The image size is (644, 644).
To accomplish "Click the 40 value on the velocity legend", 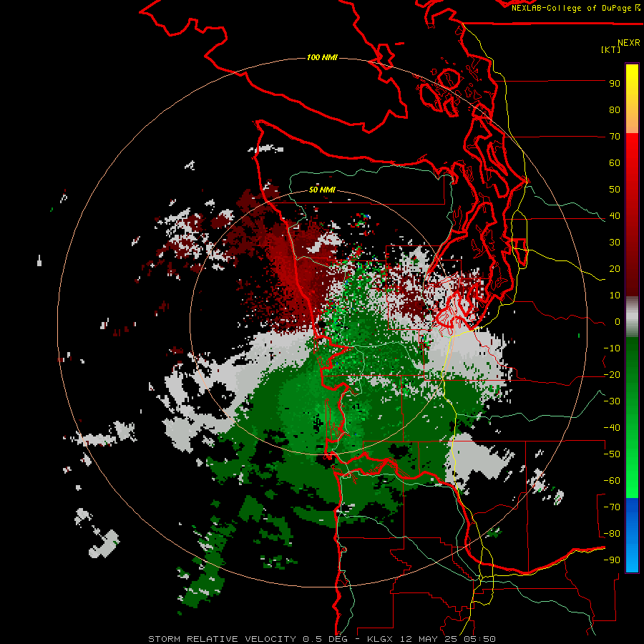I will [x=615, y=216].
